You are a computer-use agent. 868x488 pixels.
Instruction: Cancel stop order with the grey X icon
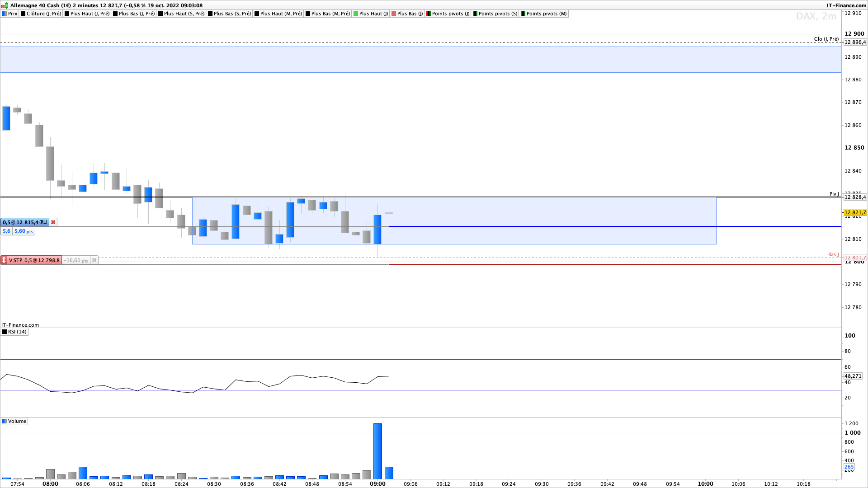coord(94,260)
